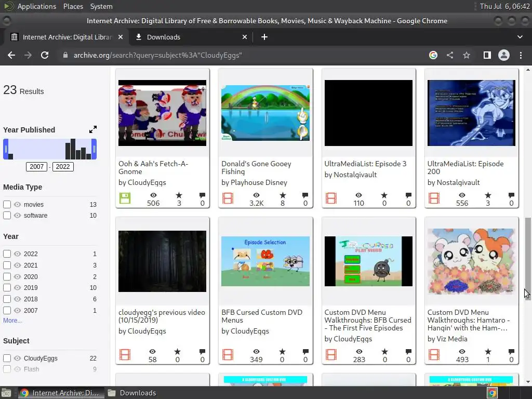Viewport: 532px width, 399px height.
Task: Click the movie icon on UltraMediaList: Episode 3
Action: (331, 198)
